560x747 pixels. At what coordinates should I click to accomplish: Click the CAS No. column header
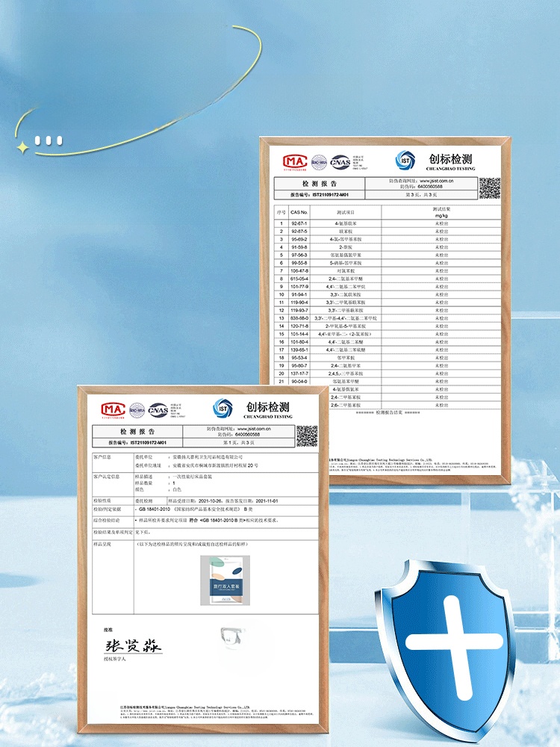299,212
